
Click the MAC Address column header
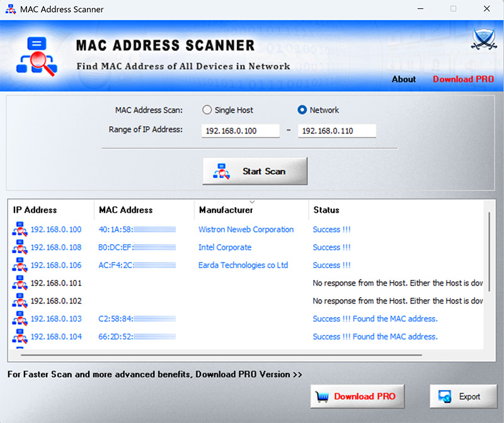(x=126, y=210)
